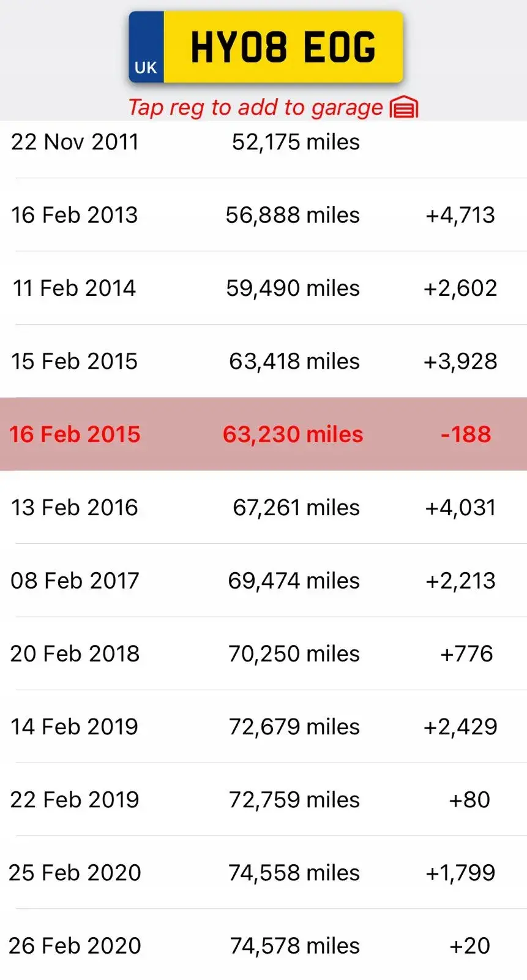Tap the HY08 EOG registration plate

(266, 47)
